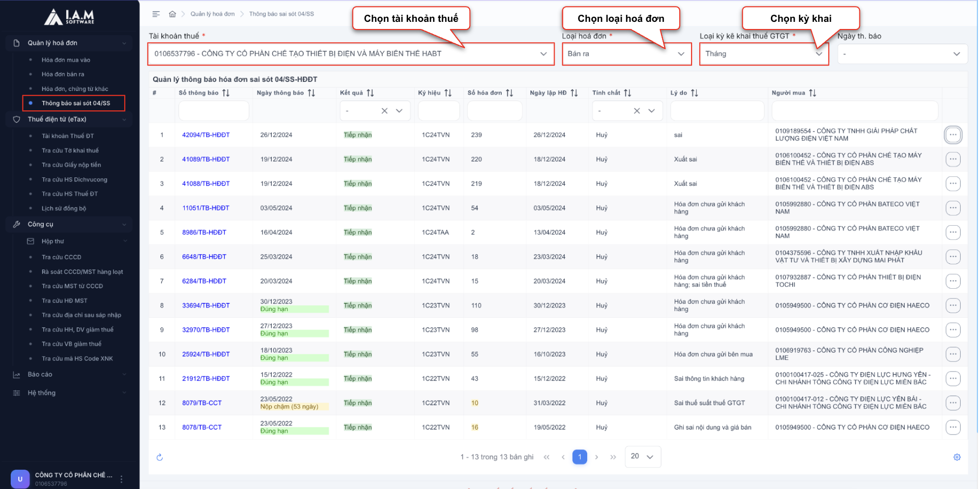Sort by Người mua column
Screen dimensions: 980x489
pos(813,93)
